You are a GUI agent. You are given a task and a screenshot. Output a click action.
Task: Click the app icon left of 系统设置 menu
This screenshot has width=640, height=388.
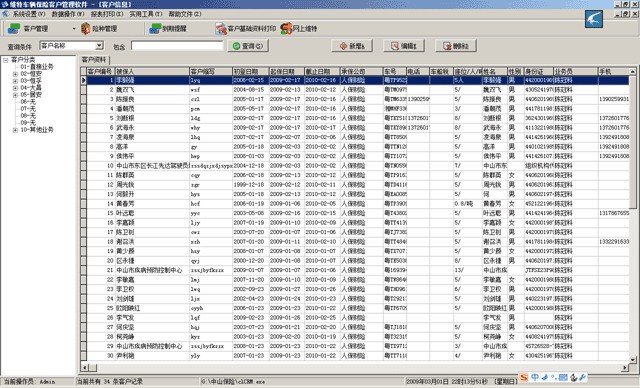coord(5,14)
